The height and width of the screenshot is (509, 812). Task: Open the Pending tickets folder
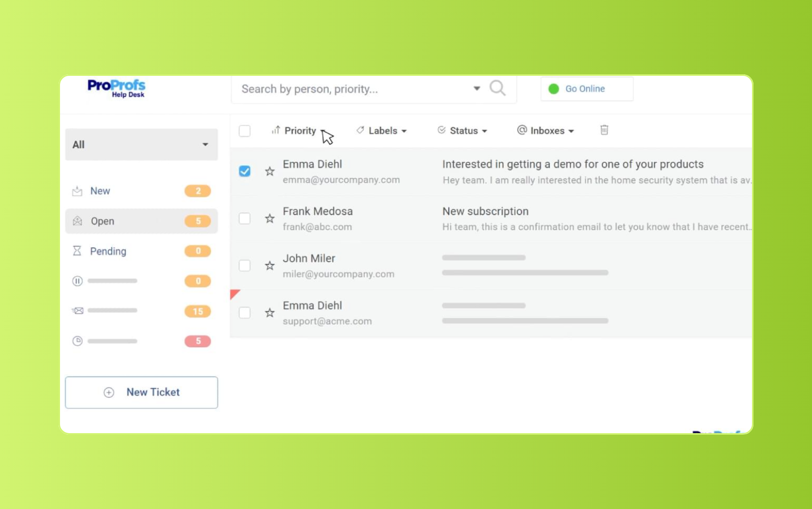tap(141, 251)
